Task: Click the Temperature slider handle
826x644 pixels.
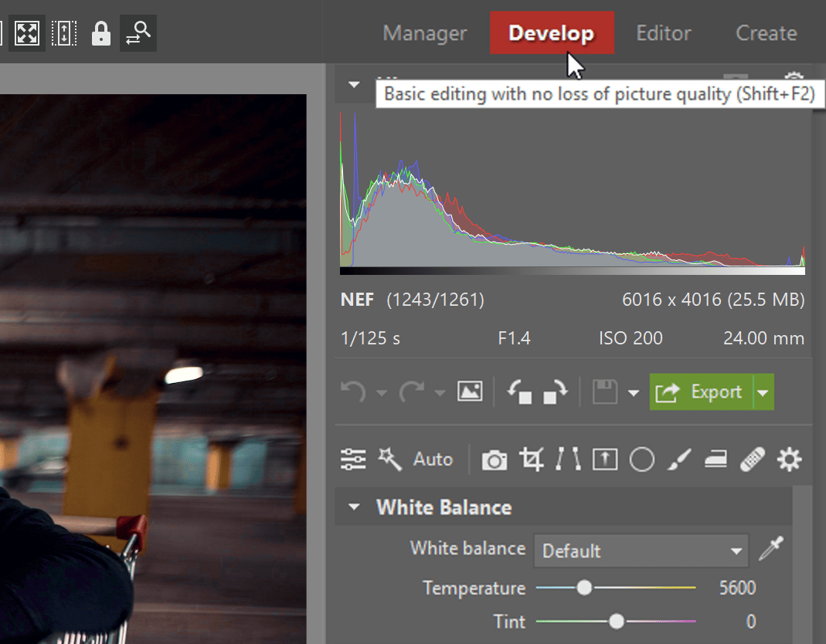Action: click(x=583, y=588)
